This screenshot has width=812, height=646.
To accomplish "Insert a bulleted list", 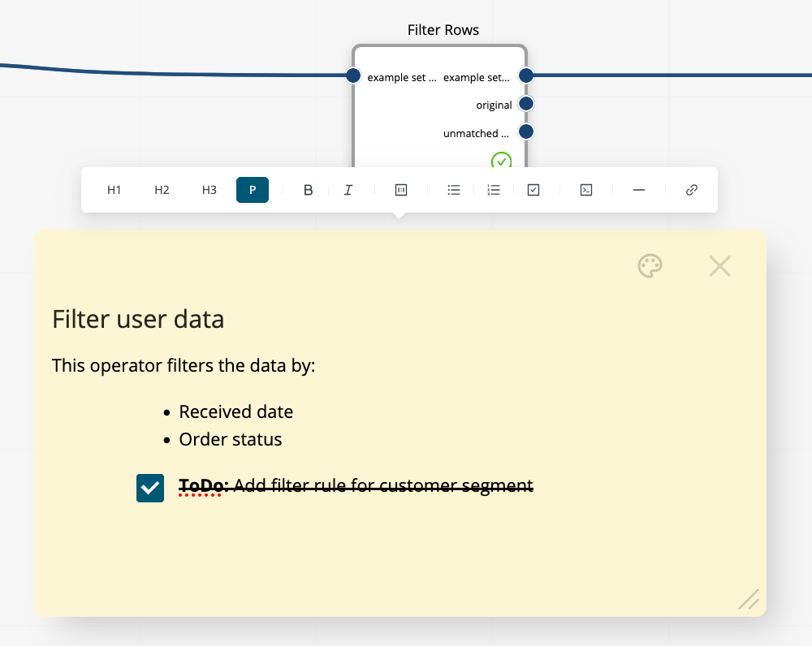I will click(x=453, y=190).
